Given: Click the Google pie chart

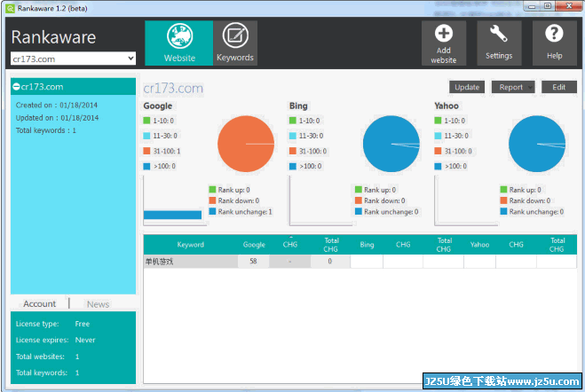Looking at the screenshot, I should (x=246, y=144).
